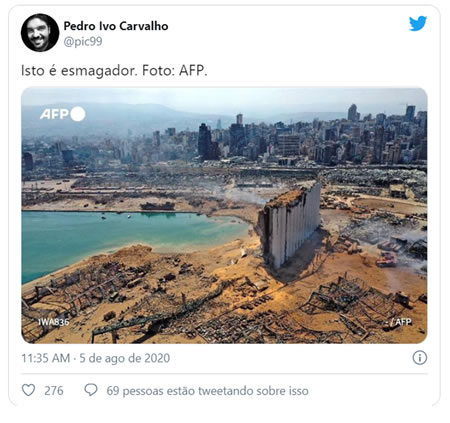
Task: Click the 'Foto: AFP.' text in tweet
Action: click(175, 71)
